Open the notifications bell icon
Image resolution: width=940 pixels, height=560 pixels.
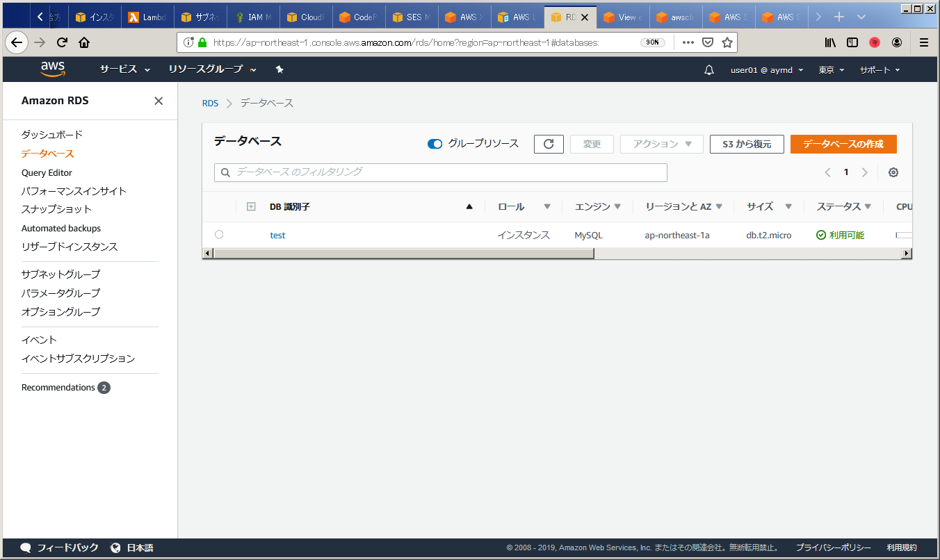tap(709, 70)
